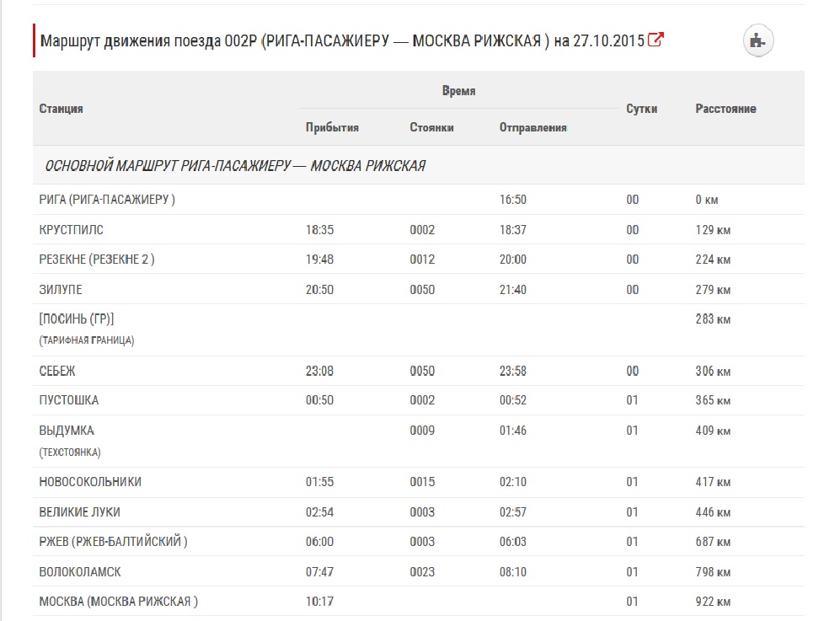Select the ВОЛОКОЛАМСК station name
Screen dimensions: 840x621
(x=80, y=572)
